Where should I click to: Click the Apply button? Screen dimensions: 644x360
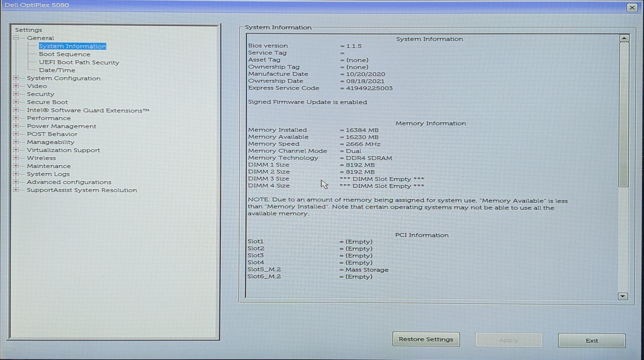point(509,340)
